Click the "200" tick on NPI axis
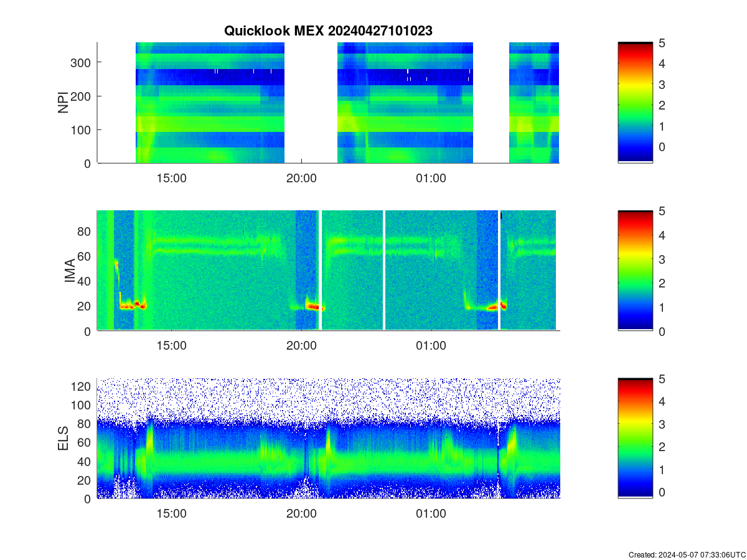 coord(82,96)
